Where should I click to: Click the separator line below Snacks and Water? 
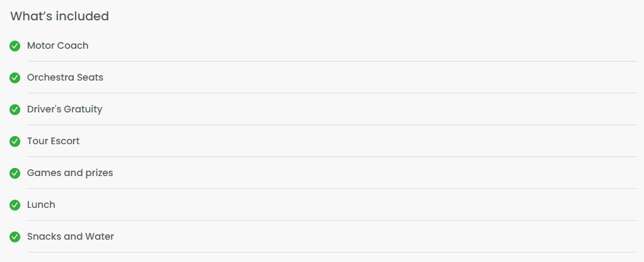332,252
